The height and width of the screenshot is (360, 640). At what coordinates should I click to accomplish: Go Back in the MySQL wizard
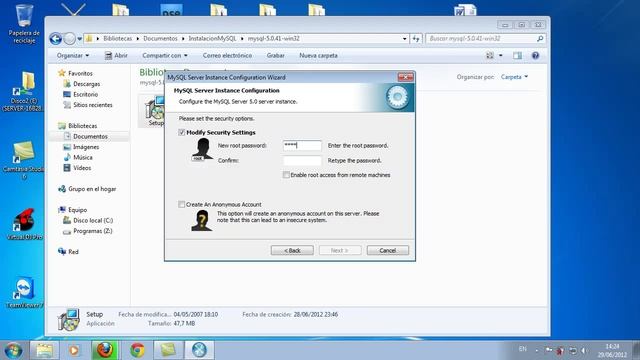coord(292,250)
